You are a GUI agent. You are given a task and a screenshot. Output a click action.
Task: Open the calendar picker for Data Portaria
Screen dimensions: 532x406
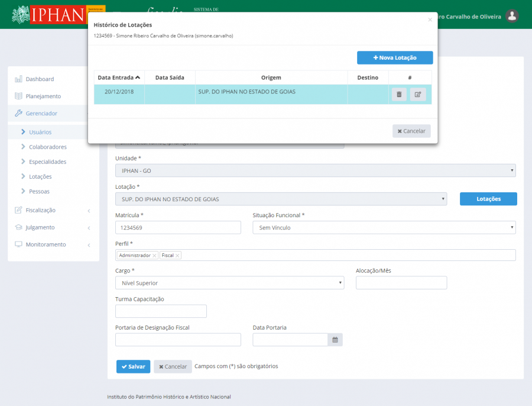pos(335,340)
